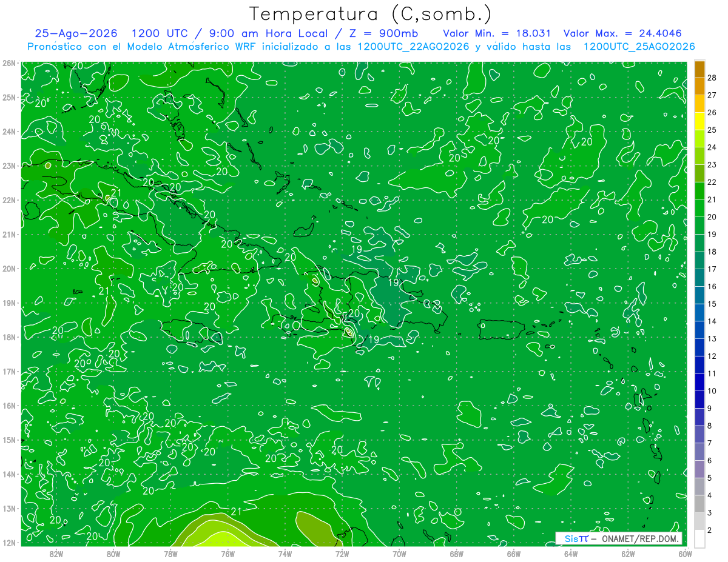Click the "26N" latitude axis label
The image size is (728, 562).
pos(8,63)
